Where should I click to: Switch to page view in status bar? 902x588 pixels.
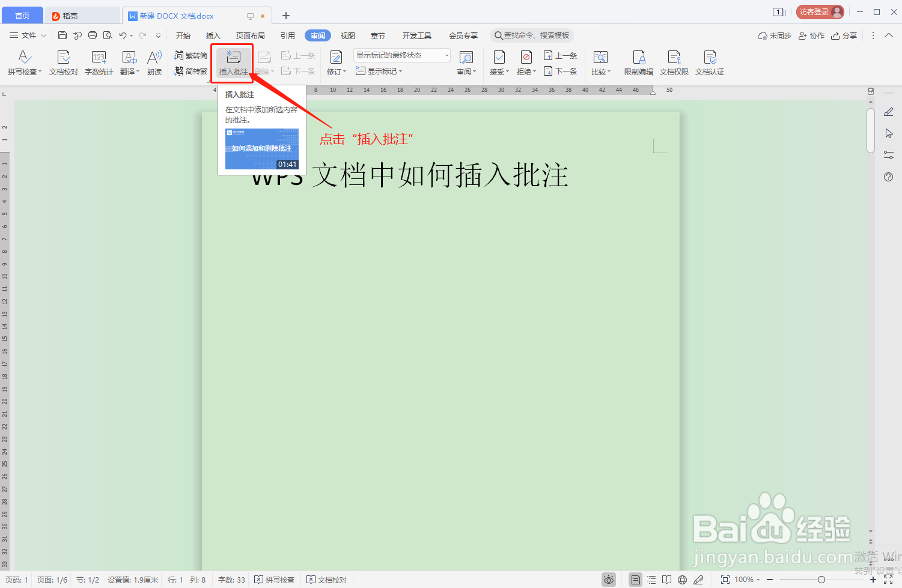(x=635, y=580)
